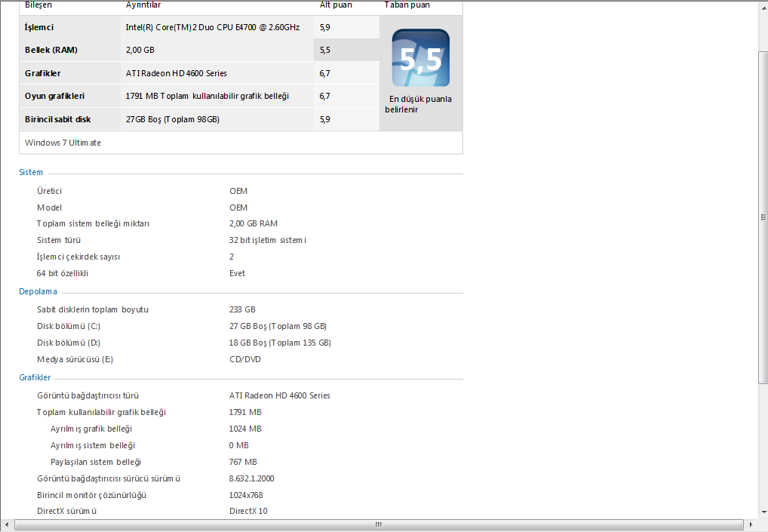768x532 pixels.
Task: Click the driver version "8.632.1.2000"
Action: tap(252, 478)
